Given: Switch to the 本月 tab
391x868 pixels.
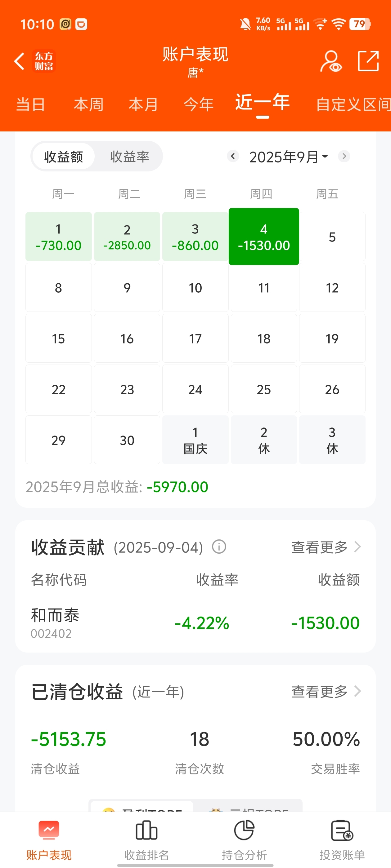Looking at the screenshot, I should [143, 104].
